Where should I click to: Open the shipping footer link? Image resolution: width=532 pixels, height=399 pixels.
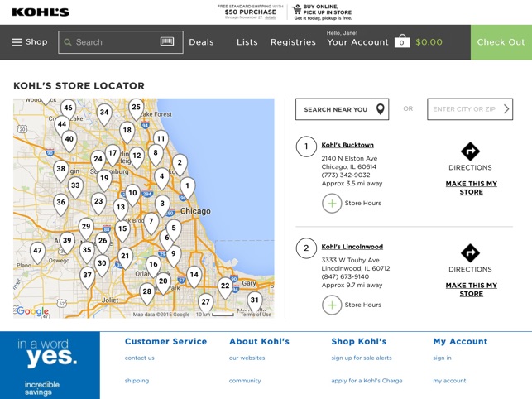[x=137, y=381]
